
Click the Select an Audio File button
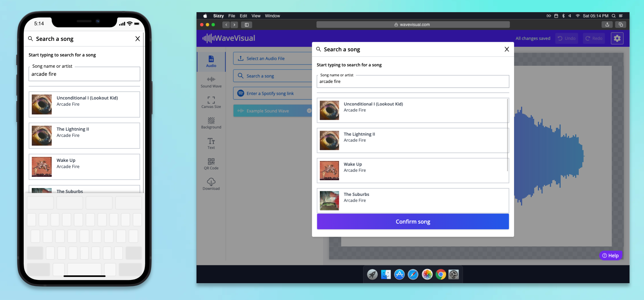click(x=272, y=59)
